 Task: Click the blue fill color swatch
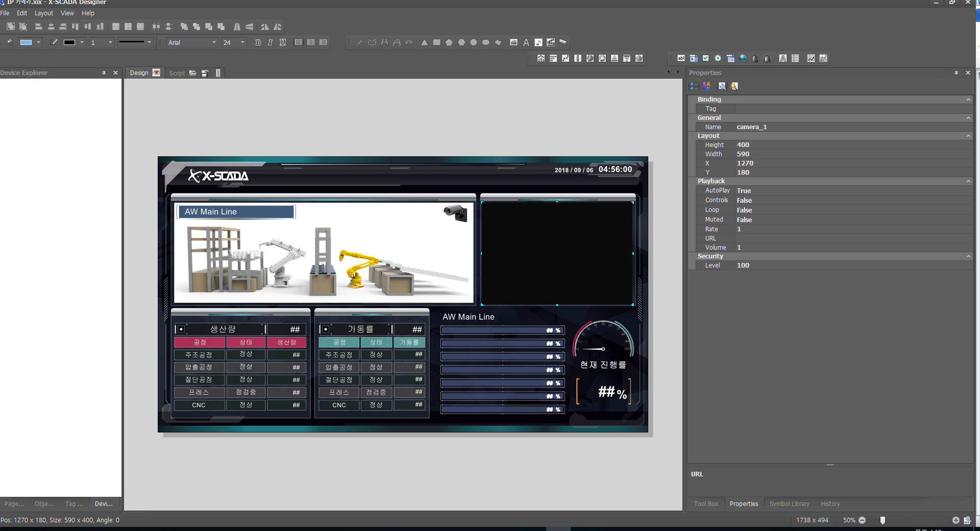26,42
